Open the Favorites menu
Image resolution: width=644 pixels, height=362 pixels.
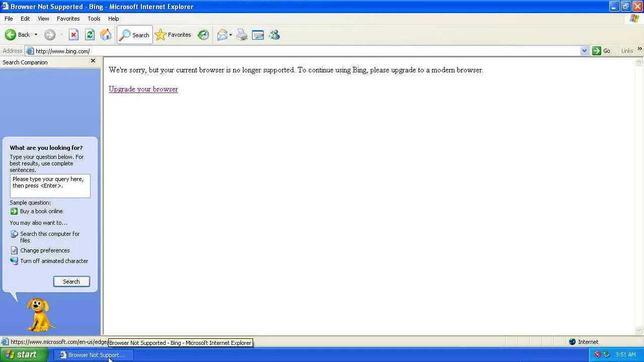[68, 19]
